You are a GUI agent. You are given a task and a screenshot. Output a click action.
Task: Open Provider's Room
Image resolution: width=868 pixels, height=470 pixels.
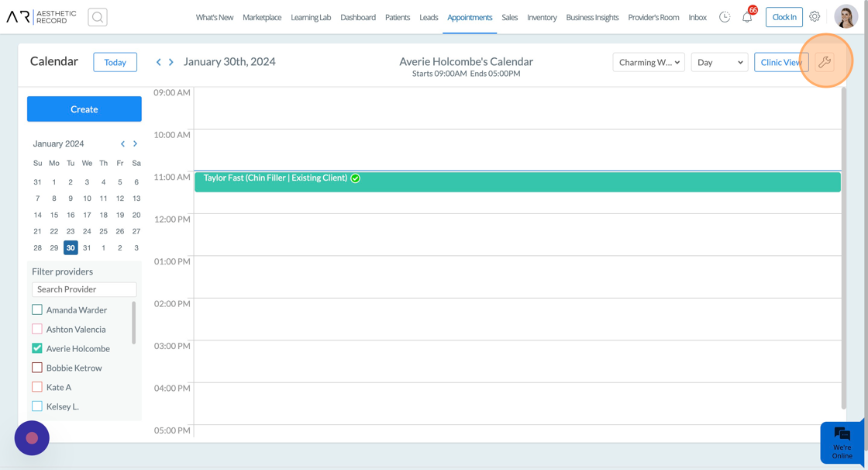[653, 17]
